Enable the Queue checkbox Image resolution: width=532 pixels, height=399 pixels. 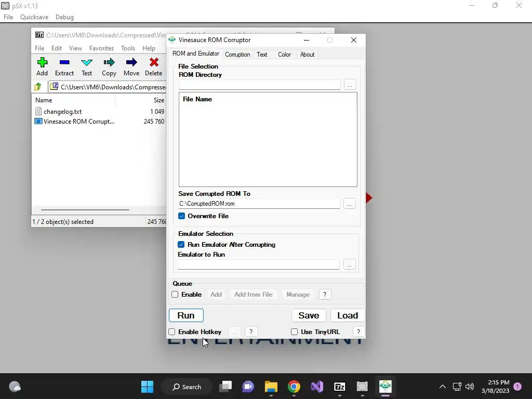(x=175, y=295)
